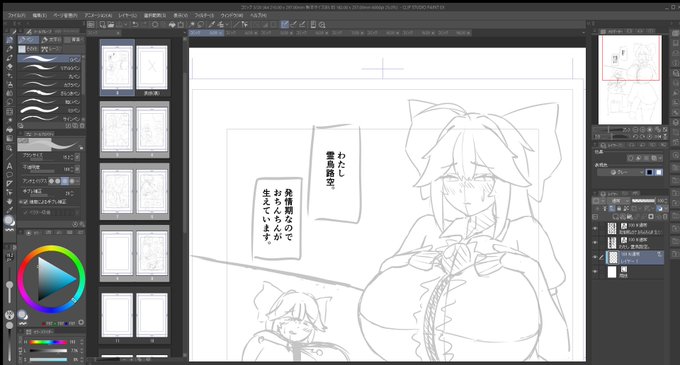Image resolution: width=680 pixels, height=365 pixels.
Task: Hide the わたし霊烏路空 text layer
Action: click(595, 243)
